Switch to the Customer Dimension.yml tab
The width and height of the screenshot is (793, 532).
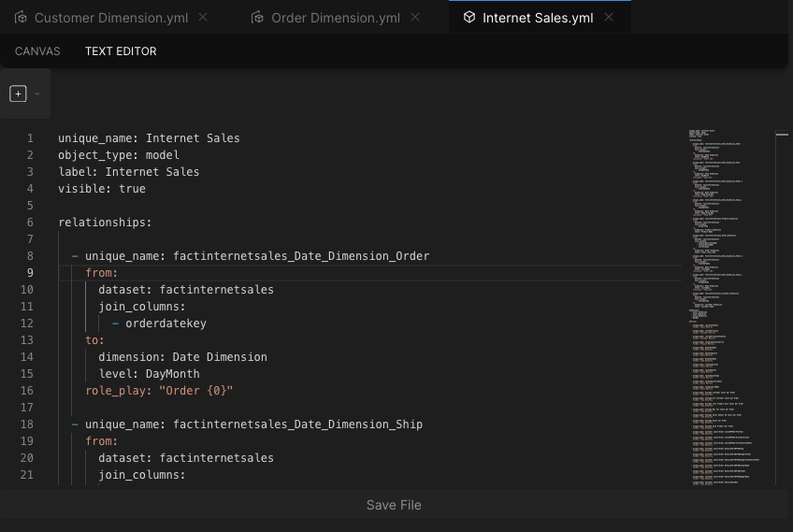pyautogui.click(x=111, y=18)
